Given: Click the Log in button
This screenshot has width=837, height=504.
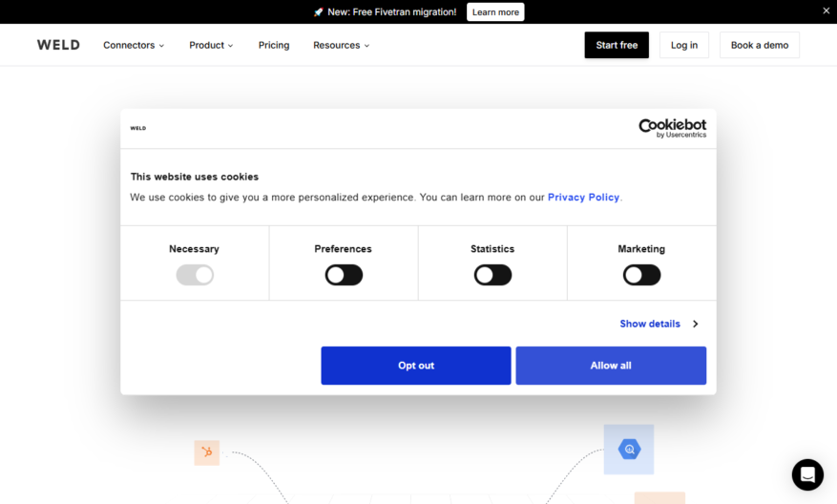Looking at the screenshot, I should 683,45.
